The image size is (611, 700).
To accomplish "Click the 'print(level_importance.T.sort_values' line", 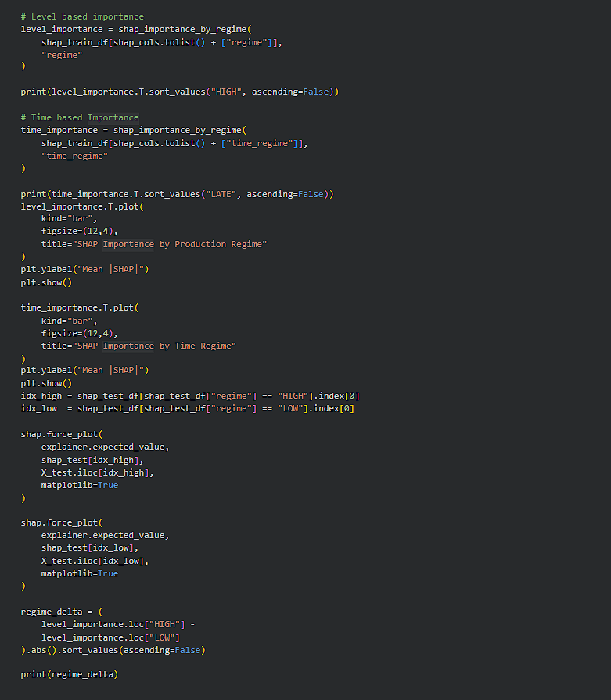I will 180,92.
